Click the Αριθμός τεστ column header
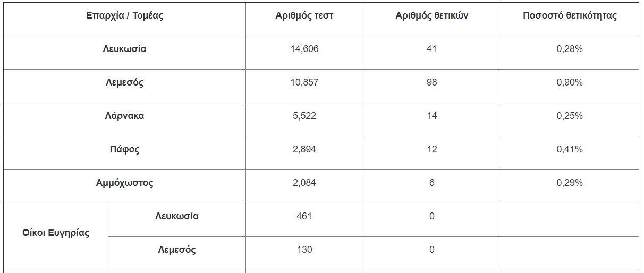644x273 pixels. pos(304,16)
